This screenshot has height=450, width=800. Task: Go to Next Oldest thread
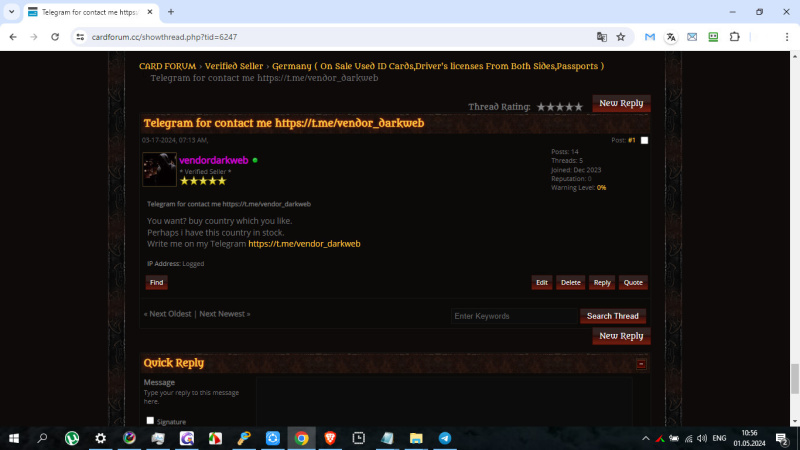(x=170, y=314)
